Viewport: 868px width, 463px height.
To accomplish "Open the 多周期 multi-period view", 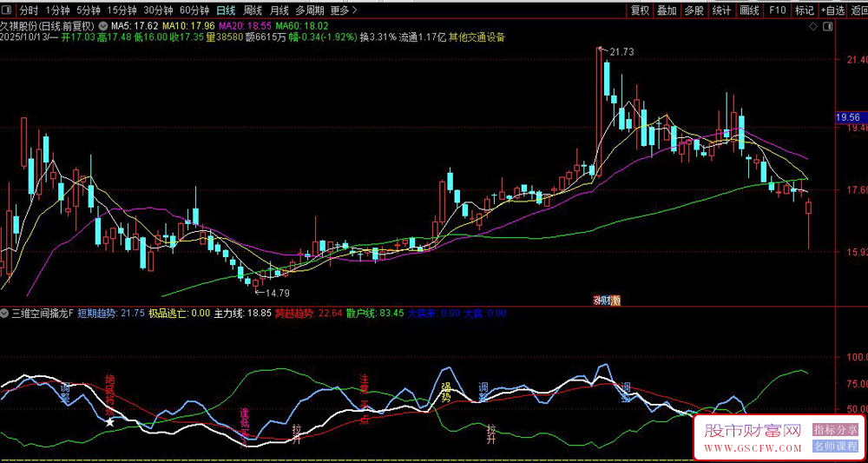I will click(x=310, y=10).
